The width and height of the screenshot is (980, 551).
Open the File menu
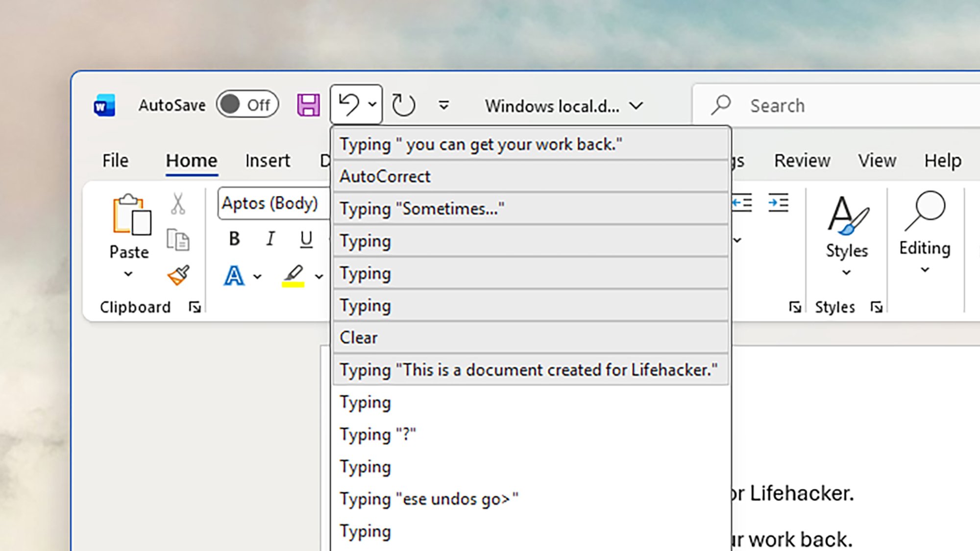pyautogui.click(x=115, y=161)
